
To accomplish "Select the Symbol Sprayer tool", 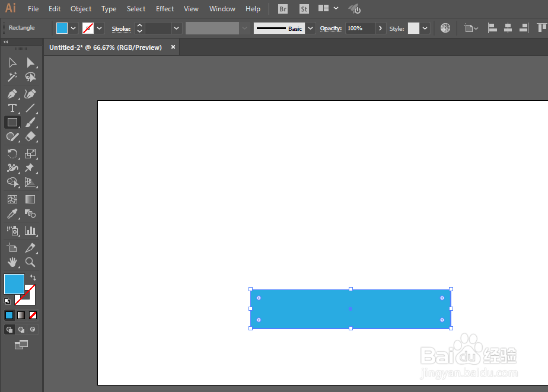I will [x=12, y=231].
